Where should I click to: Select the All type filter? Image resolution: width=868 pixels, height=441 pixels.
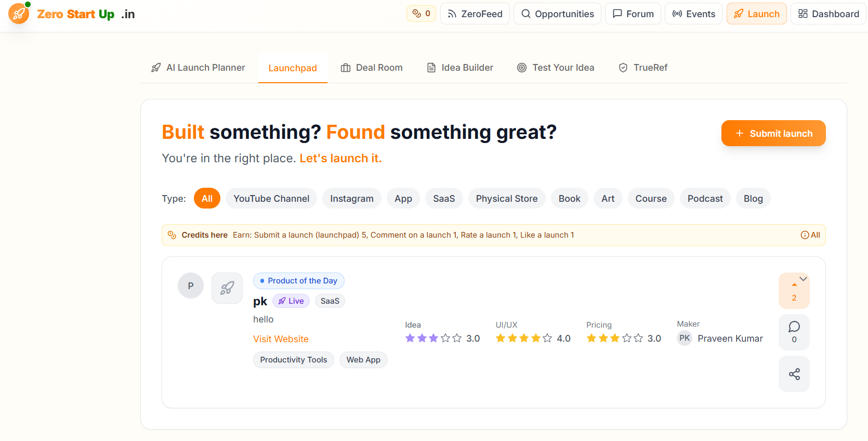[x=207, y=198]
